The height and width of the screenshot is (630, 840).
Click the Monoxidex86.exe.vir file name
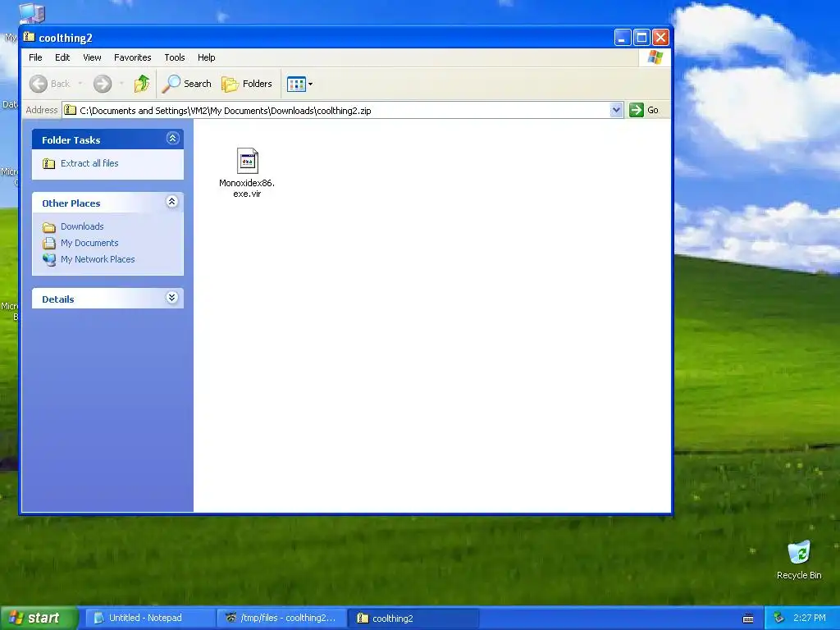[x=247, y=188]
